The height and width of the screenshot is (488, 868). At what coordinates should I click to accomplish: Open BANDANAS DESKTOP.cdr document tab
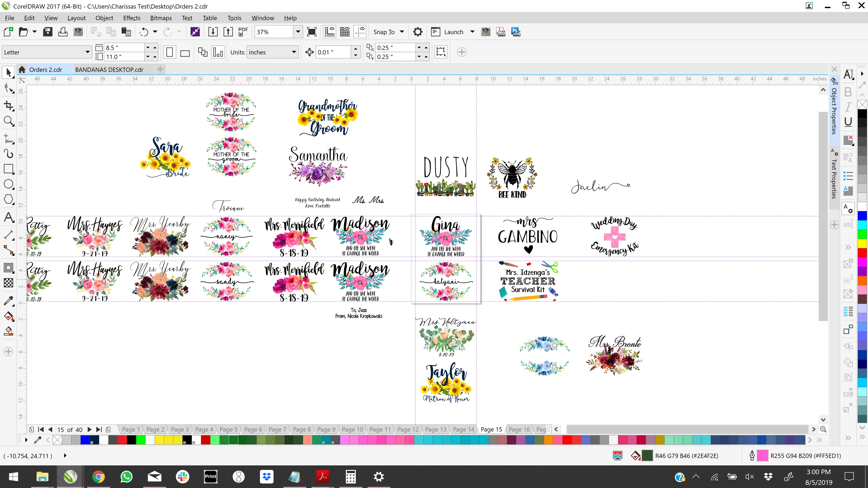pos(109,69)
